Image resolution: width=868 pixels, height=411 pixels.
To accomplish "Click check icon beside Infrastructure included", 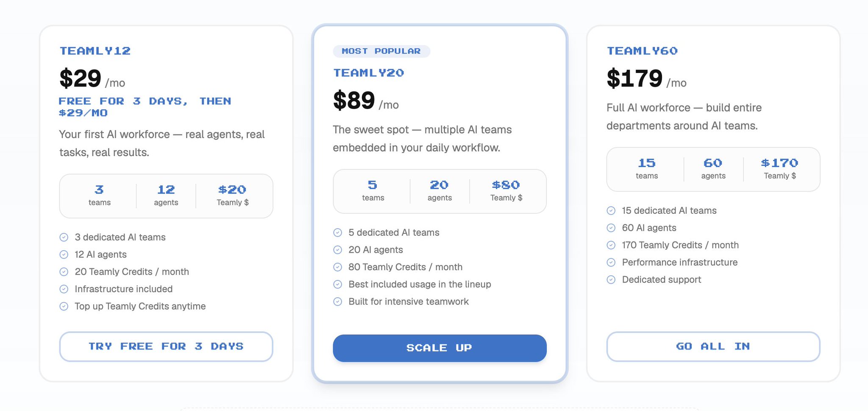I will point(64,289).
